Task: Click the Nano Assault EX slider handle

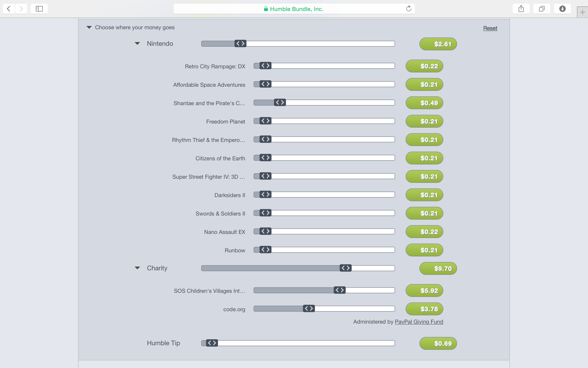Action: pos(265,231)
